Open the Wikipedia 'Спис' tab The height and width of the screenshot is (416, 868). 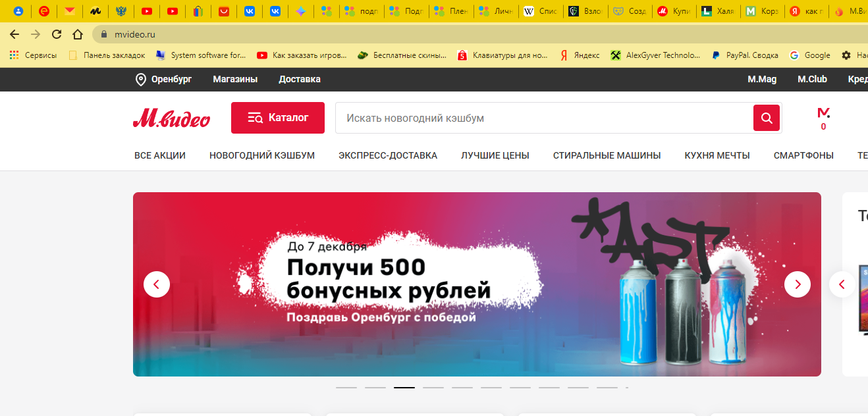[541, 11]
